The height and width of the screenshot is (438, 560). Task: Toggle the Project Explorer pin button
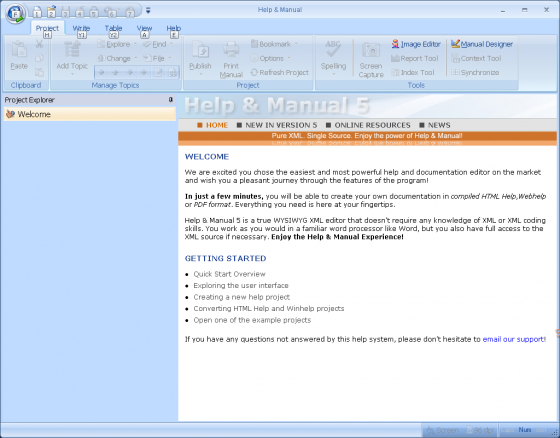click(x=171, y=100)
